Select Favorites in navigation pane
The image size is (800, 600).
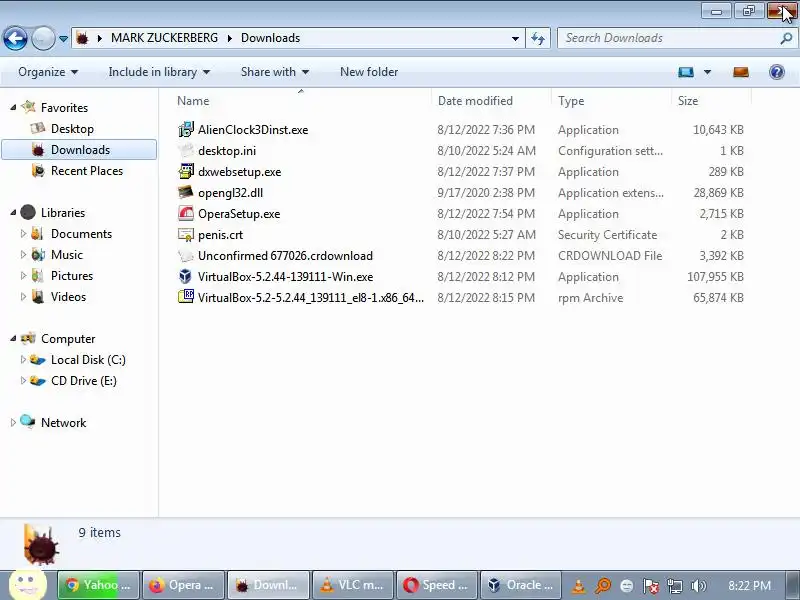(x=64, y=108)
